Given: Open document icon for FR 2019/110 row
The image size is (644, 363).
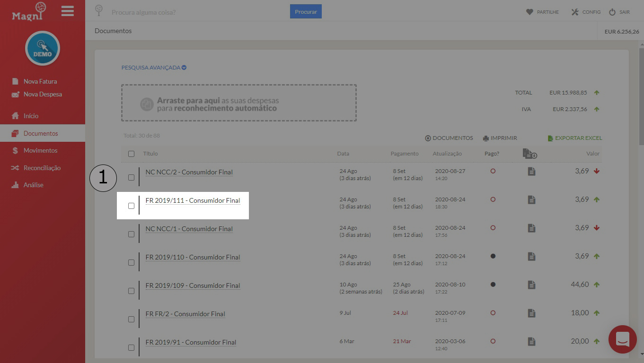Looking at the screenshot, I should point(531,257).
